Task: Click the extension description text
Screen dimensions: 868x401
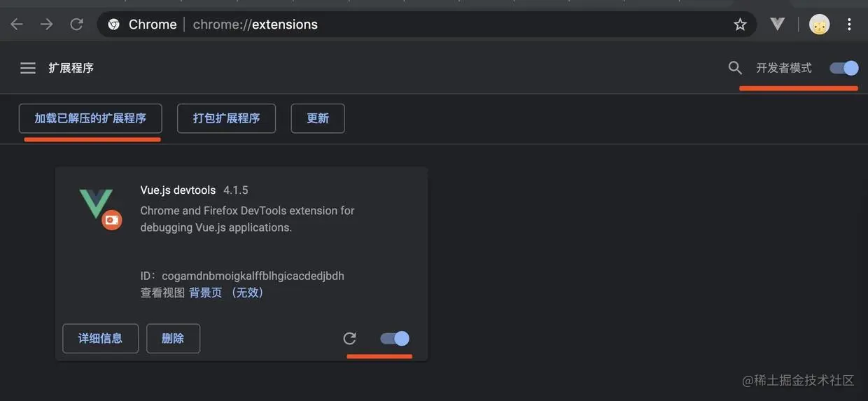Action: (247, 219)
